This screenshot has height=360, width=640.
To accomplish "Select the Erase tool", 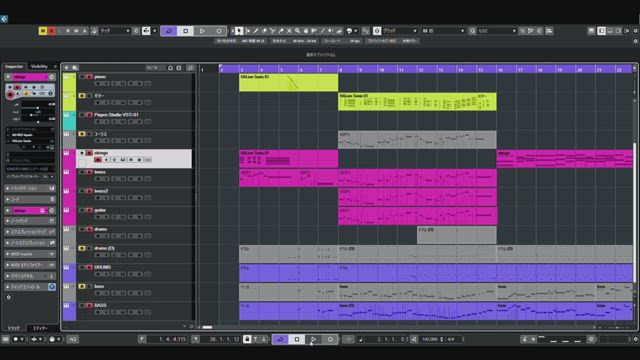I will point(264,31).
